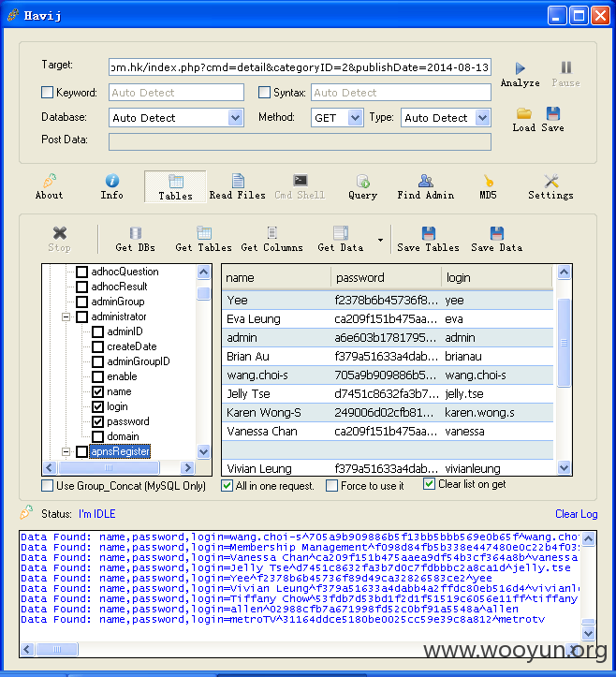Check the adhocQuestion table checkbox
The image size is (616, 677).
click(x=81, y=272)
